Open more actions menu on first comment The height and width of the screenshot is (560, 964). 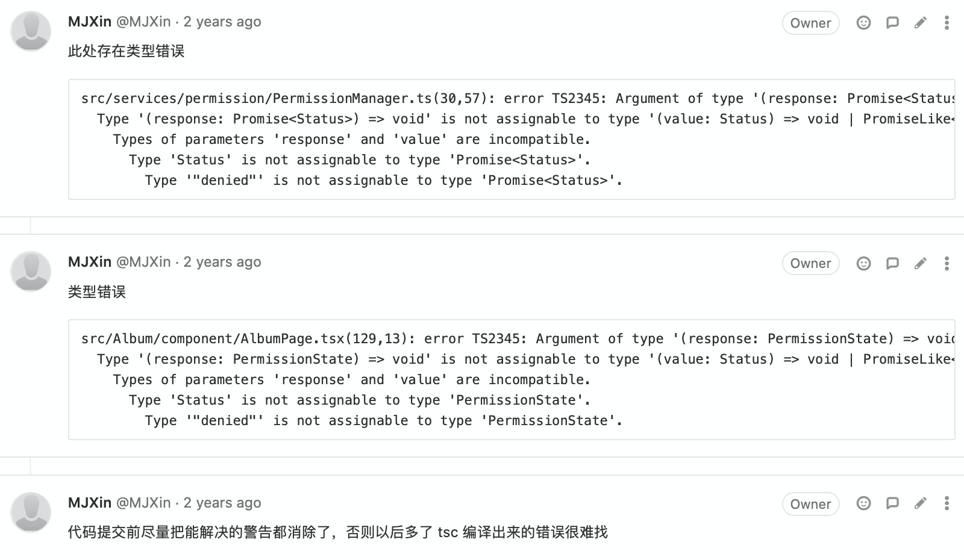point(947,23)
